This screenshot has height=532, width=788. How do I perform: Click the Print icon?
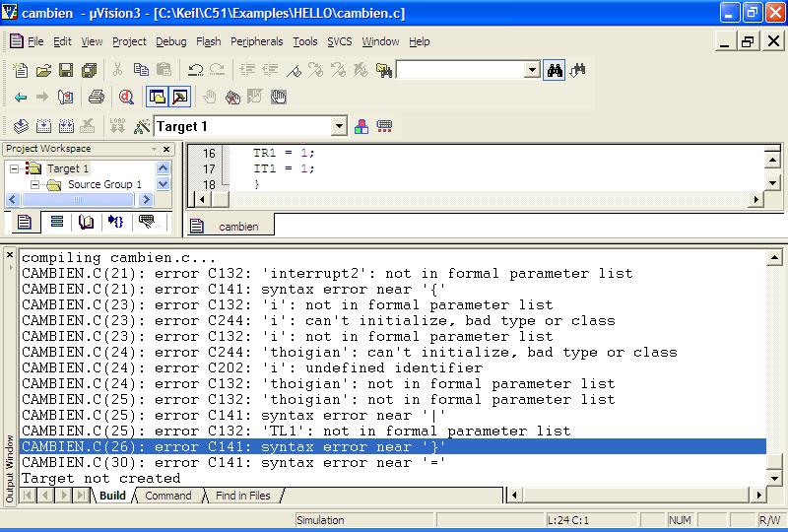96,98
